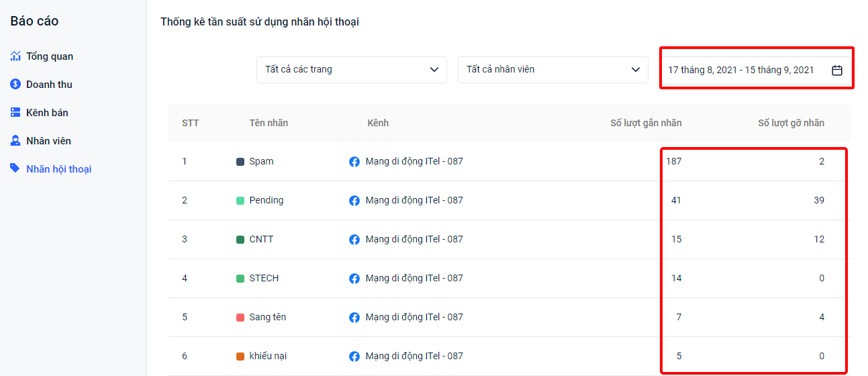This screenshot has width=868, height=376.
Task: Click the Nhãn hội thoại tag icon
Action: coord(15,169)
